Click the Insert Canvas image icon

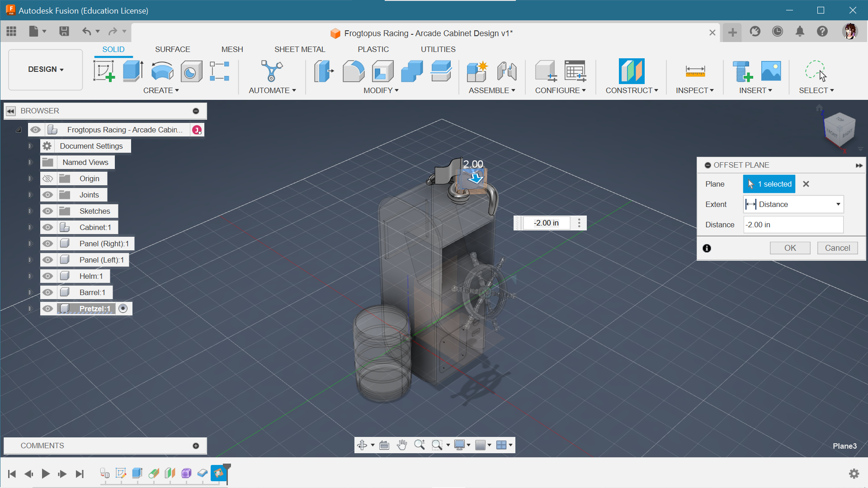771,71
